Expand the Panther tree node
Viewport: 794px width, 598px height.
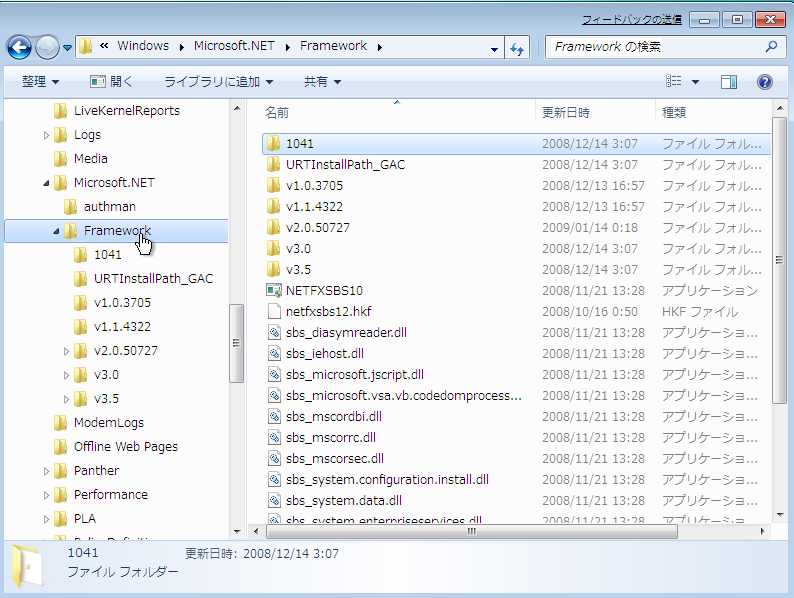click(46, 471)
